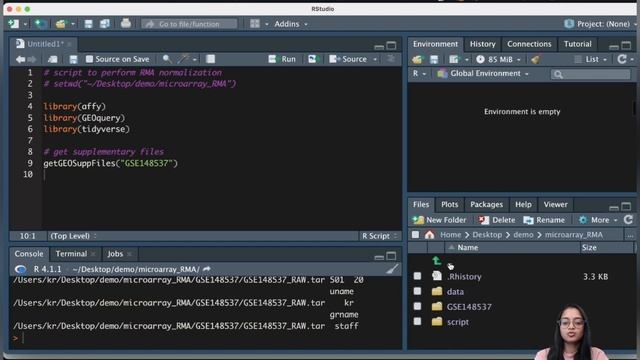
Task: Save workspace in the Environment pane
Action: click(x=434, y=60)
